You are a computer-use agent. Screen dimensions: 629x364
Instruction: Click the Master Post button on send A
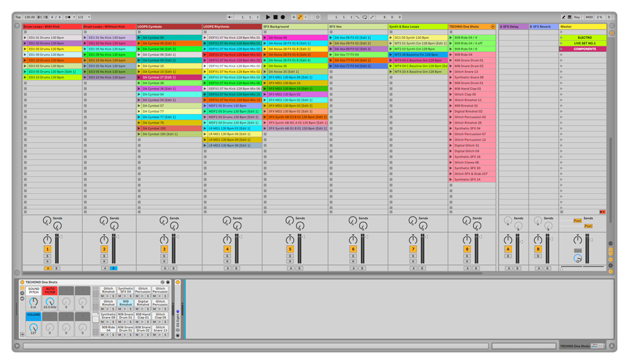pyautogui.click(x=577, y=221)
